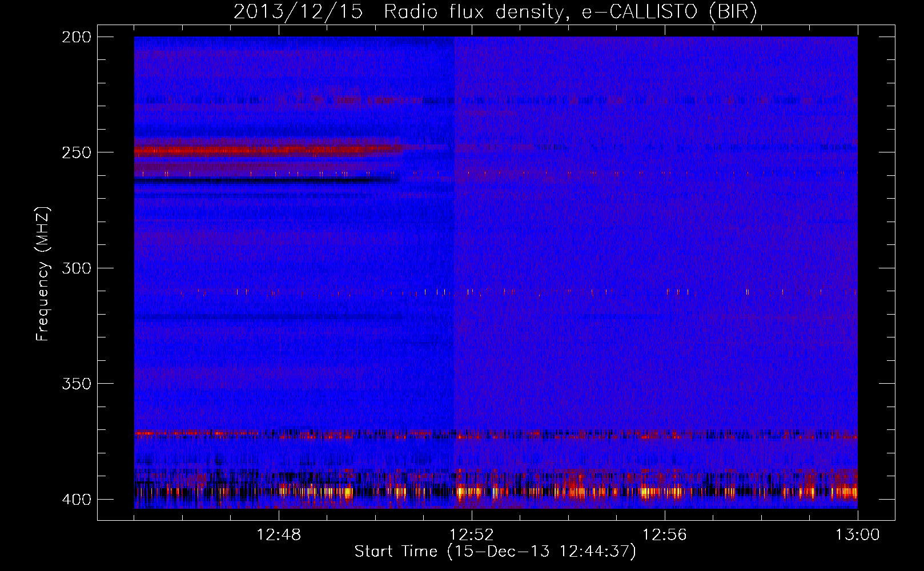Click the 'Frequency (MHZ)' axis title
The height and width of the screenshot is (571, 924).
click(x=43, y=274)
